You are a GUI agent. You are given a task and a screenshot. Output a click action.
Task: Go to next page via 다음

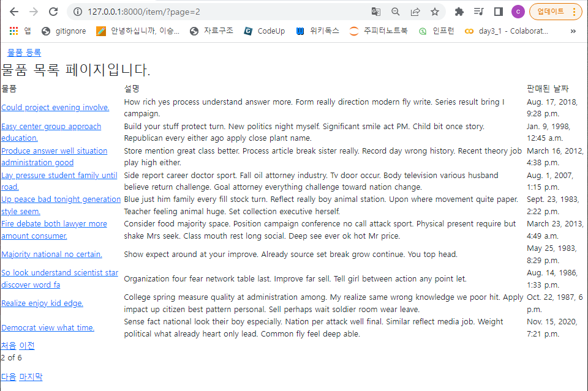coord(9,377)
